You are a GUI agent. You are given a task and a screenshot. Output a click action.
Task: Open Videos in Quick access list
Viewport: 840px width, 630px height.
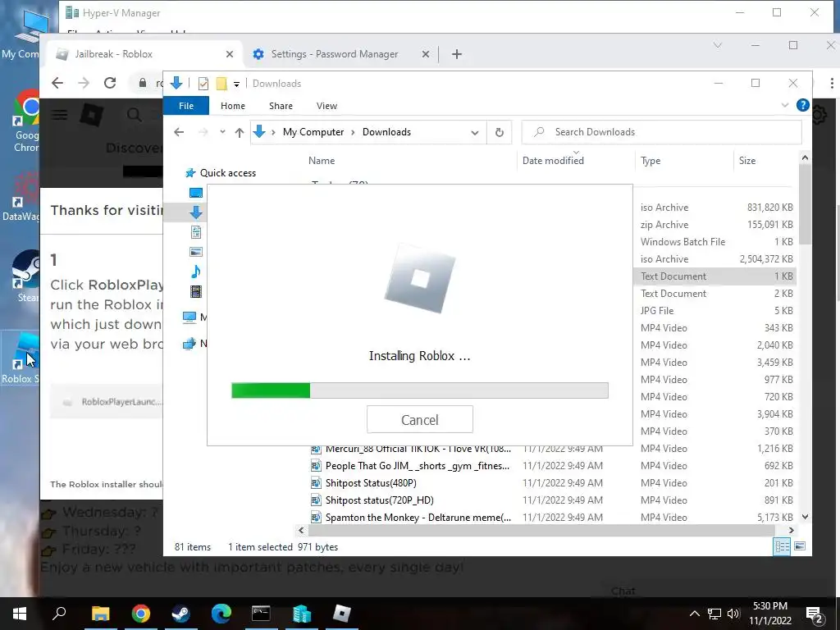(196, 291)
